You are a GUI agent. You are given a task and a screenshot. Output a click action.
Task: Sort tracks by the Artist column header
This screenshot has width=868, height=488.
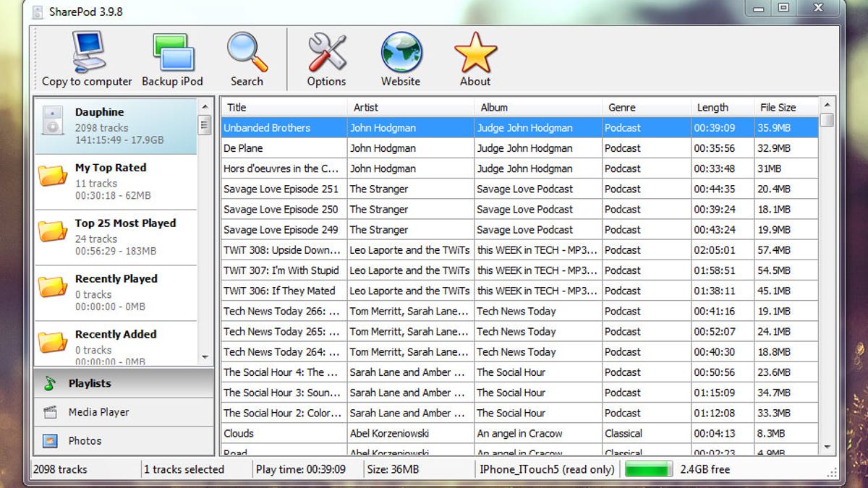tap(410, 107)
